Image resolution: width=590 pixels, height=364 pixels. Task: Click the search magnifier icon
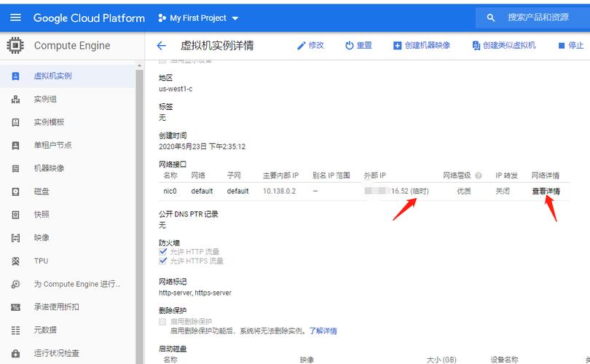tap(491, 17)
